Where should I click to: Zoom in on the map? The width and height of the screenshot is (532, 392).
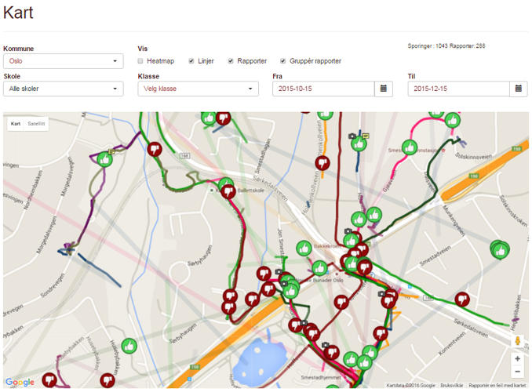coord(517,358)
